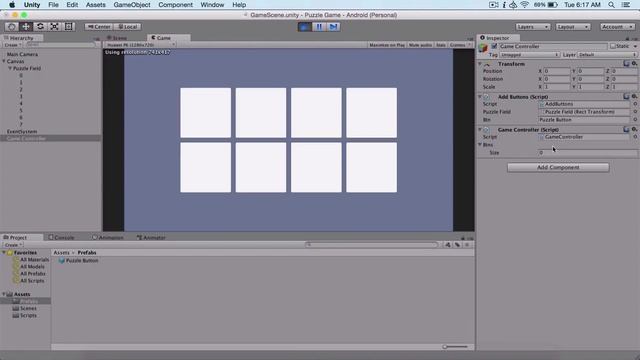Viewport: 640px width, 360px height.
Task: Open object picker for Btn field
Action: pyautogui.click(x=635, y=120)
